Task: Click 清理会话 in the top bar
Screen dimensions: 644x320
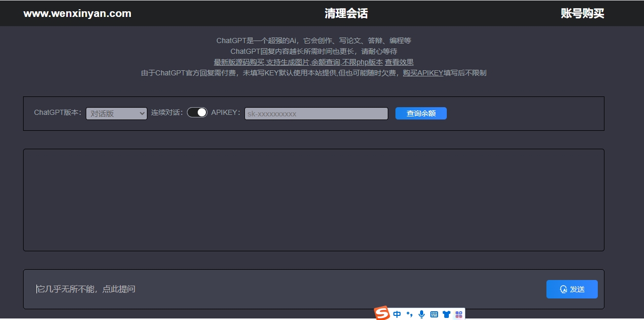Action: coord(346,13)
